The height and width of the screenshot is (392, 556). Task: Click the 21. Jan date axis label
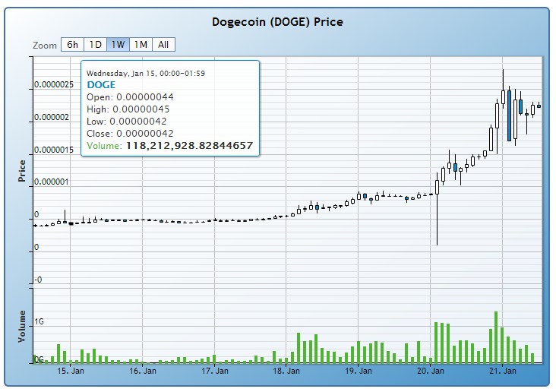tap(503, 371)
